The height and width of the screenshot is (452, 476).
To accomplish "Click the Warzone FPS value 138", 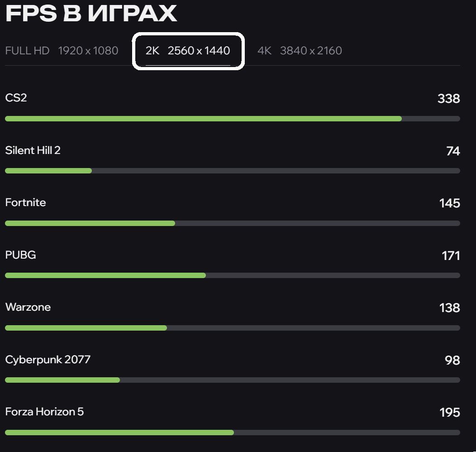I will tap(449, 308).
